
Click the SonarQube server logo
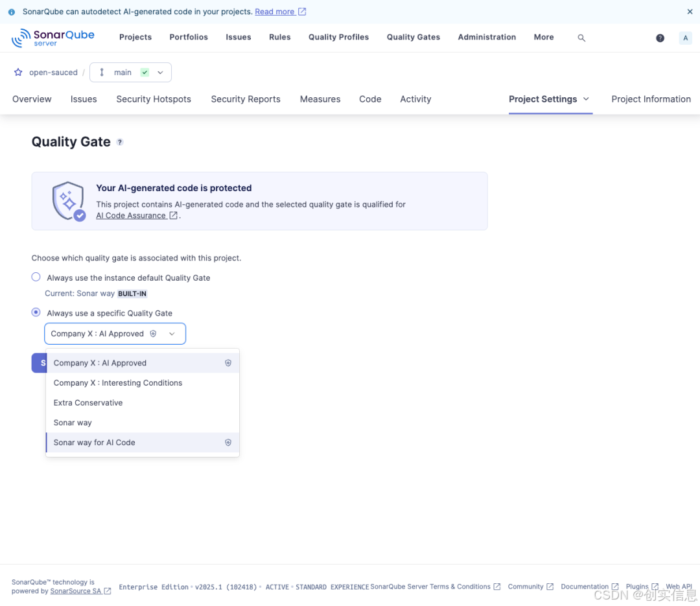pyautogui.click(x=52, y=38)
